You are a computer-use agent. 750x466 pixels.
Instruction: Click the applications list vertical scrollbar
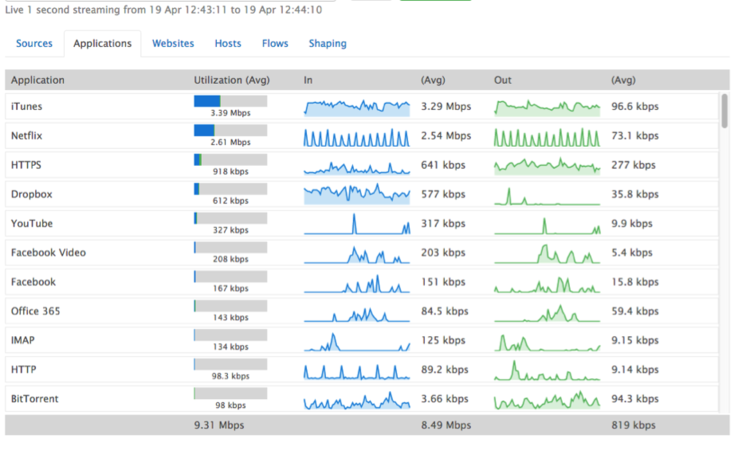click(725, 111)
